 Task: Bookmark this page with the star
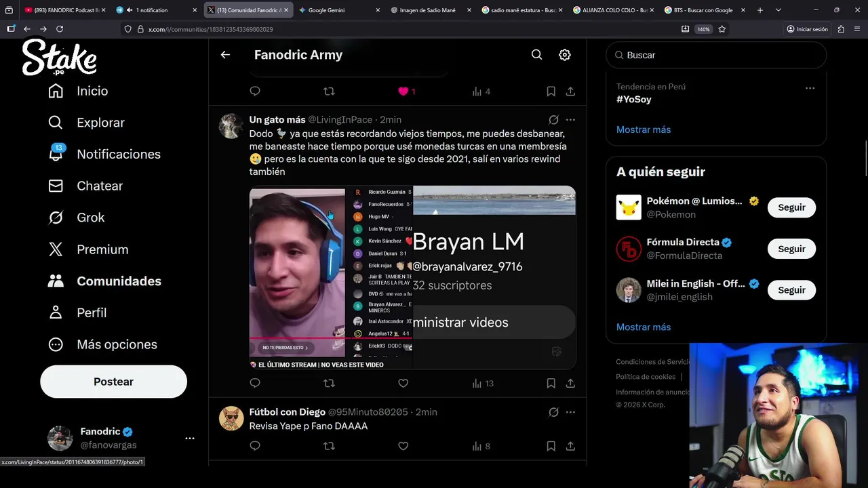tap(722, 29)
